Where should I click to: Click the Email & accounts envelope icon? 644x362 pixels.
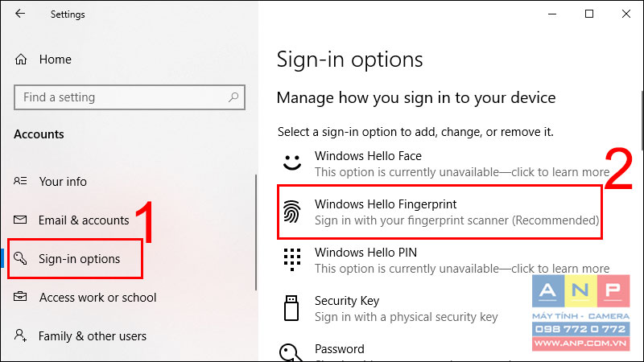(20, 220)
